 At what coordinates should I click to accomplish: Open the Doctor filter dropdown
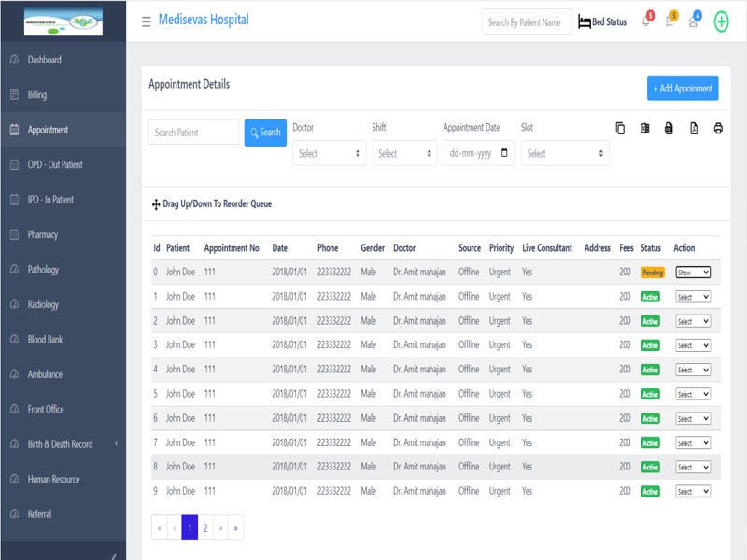tap(330, 153)
